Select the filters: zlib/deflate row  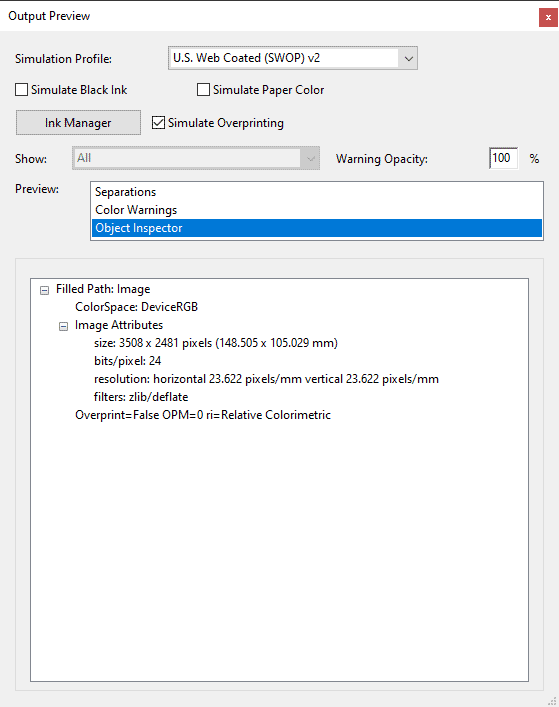point(141,397)
